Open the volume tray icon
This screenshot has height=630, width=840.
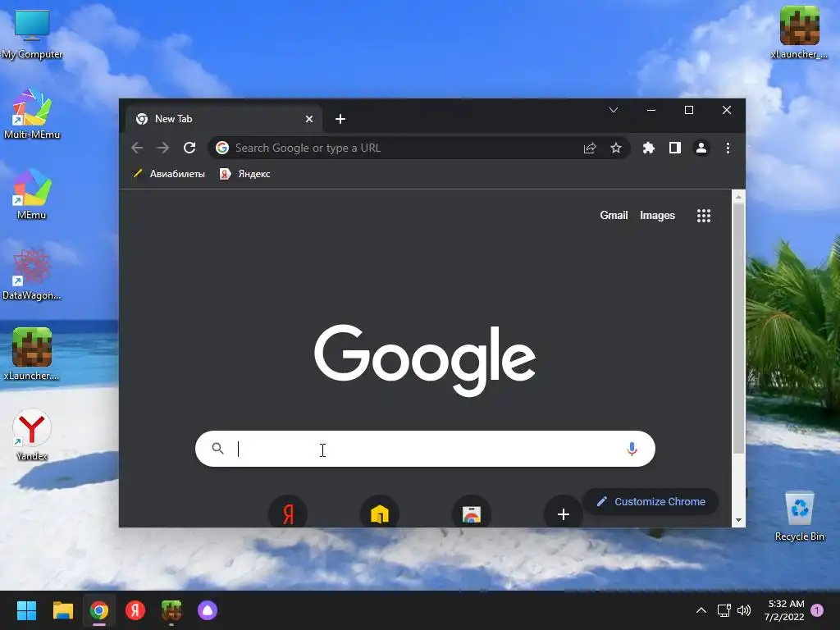(x=743, y=610)
